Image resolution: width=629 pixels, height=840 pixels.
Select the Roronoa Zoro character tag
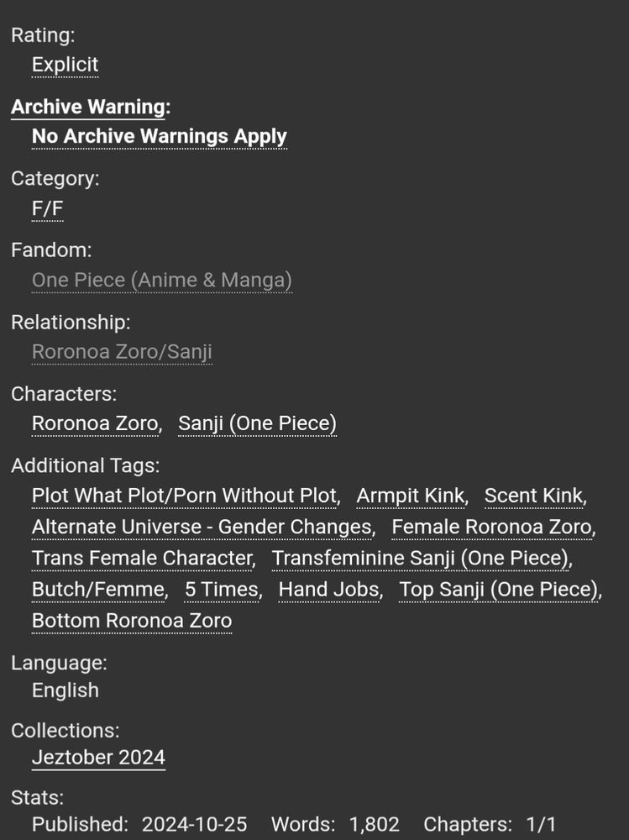pyautogui.click(x=94, y=423)
